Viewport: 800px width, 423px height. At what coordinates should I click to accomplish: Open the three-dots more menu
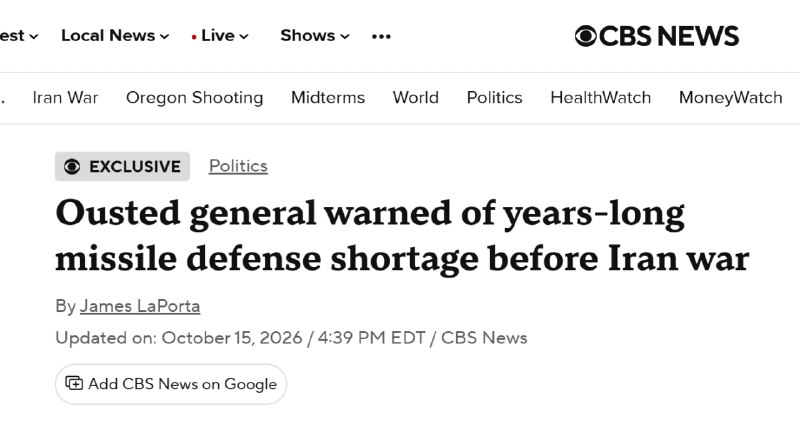click(381, 36)
